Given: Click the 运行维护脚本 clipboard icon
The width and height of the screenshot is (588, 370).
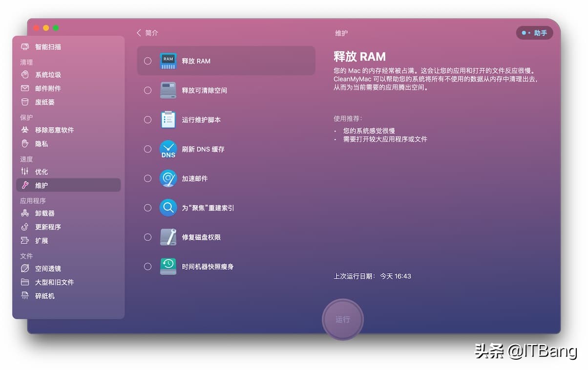Looking at the screenshot, I should [x=168, y=120].
